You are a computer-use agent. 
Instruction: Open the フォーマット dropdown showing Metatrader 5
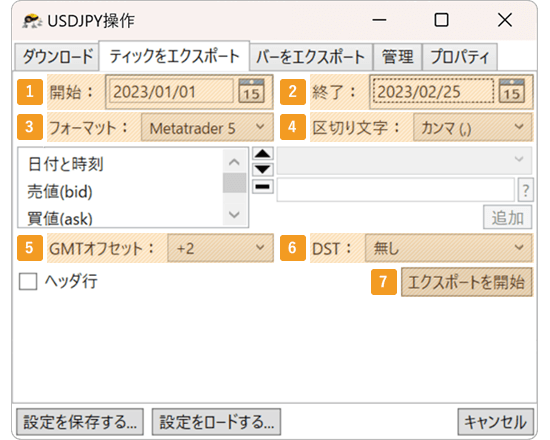click(207, 128)
